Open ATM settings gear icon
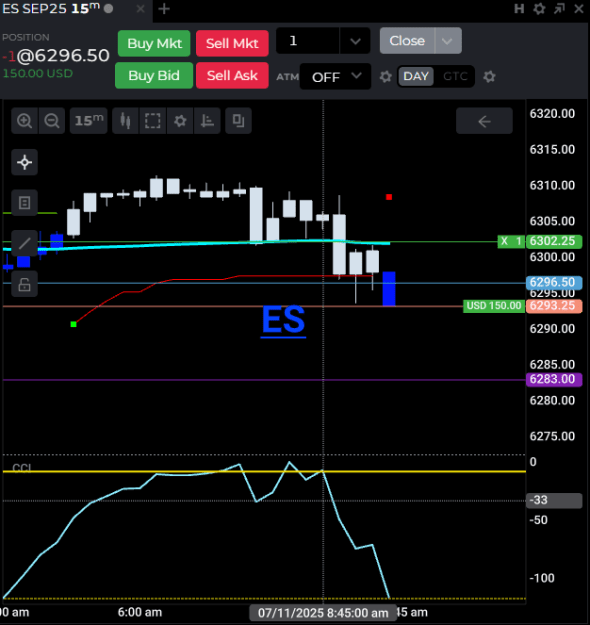590x625 pixels. pos(385,77)
